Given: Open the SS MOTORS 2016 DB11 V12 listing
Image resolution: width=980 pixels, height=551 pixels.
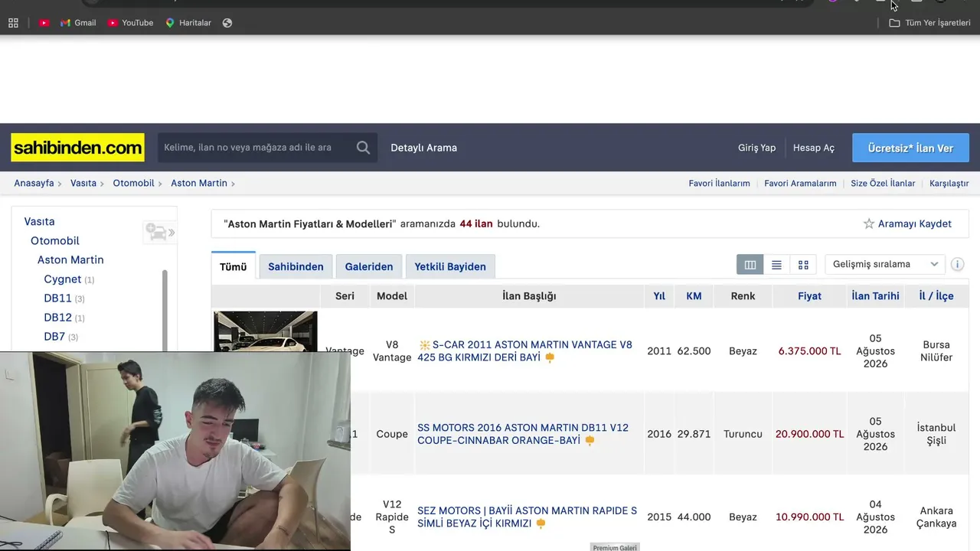Looking at the screenshot, I should [523, 434].
